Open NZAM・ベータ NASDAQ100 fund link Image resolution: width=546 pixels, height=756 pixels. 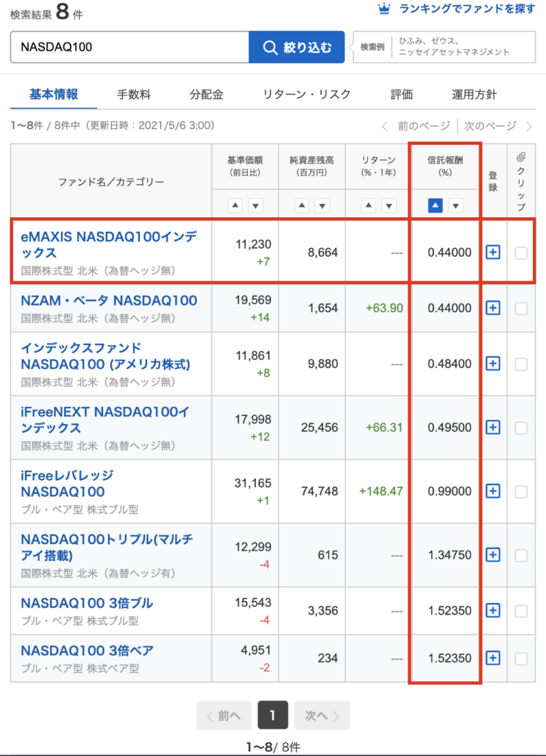(x=109, y=300)
